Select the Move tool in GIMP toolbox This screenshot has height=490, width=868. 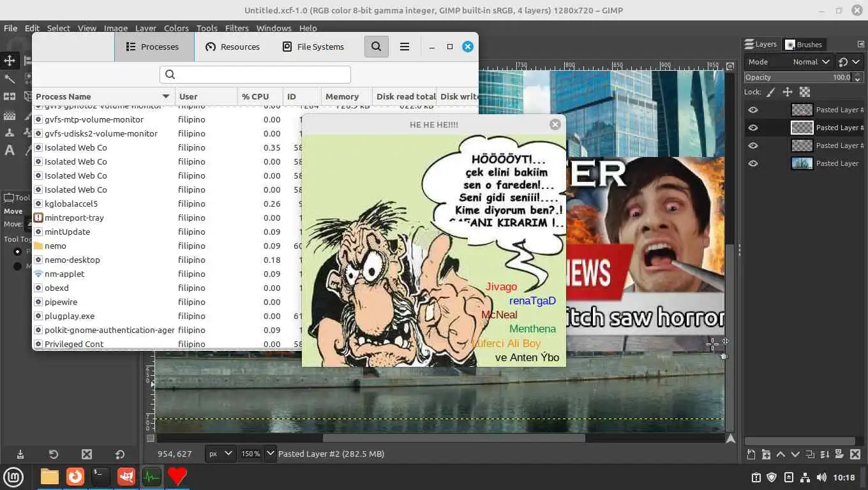point(10,61)
